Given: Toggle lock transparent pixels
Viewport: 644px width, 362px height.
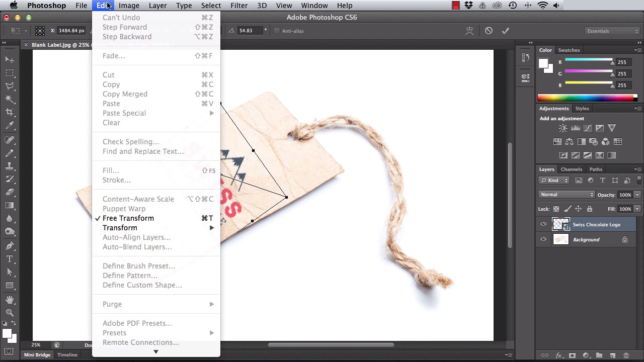Looking at the screenshot, I should (x=556, y=209).
